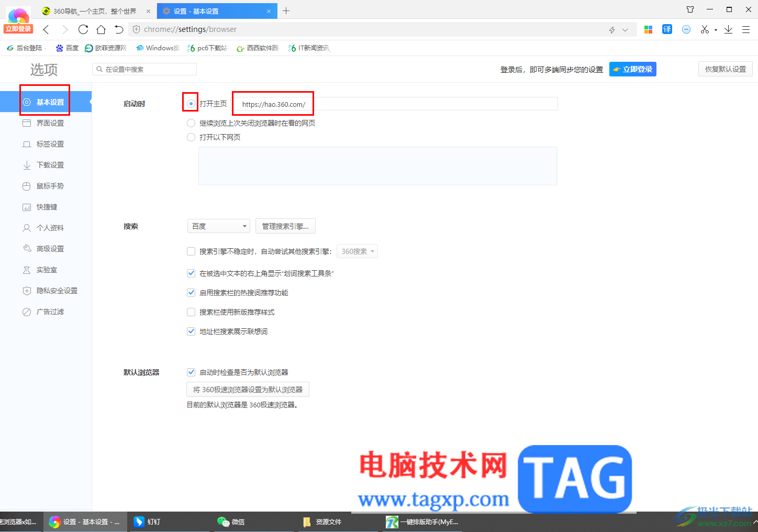Screen dimensions: 758x532
Task: Open the pc6下载站 bookmark
Action: 207,48
